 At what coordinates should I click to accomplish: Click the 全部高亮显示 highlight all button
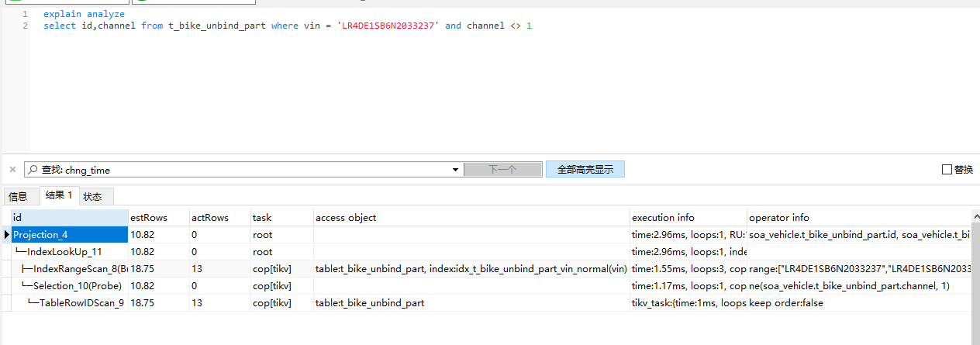point(585,169)
